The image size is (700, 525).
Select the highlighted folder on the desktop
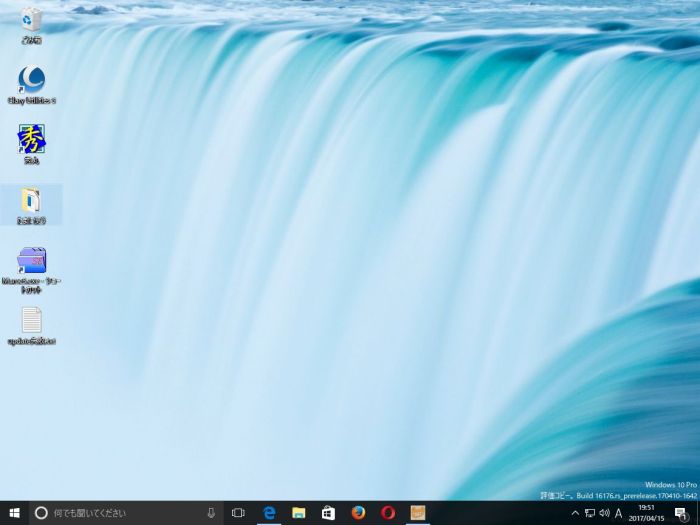(31, 201)
